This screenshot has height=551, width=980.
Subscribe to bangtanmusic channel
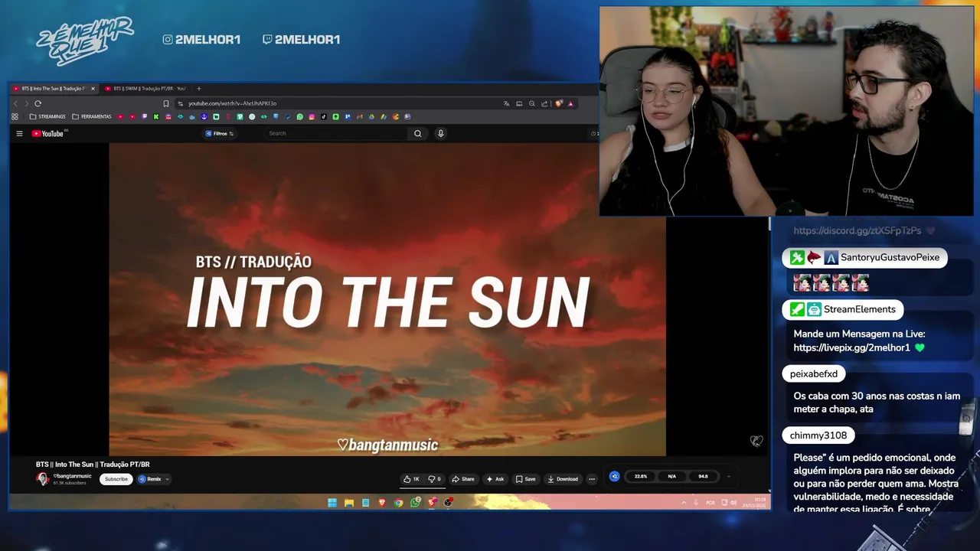[x=116, y=479]
